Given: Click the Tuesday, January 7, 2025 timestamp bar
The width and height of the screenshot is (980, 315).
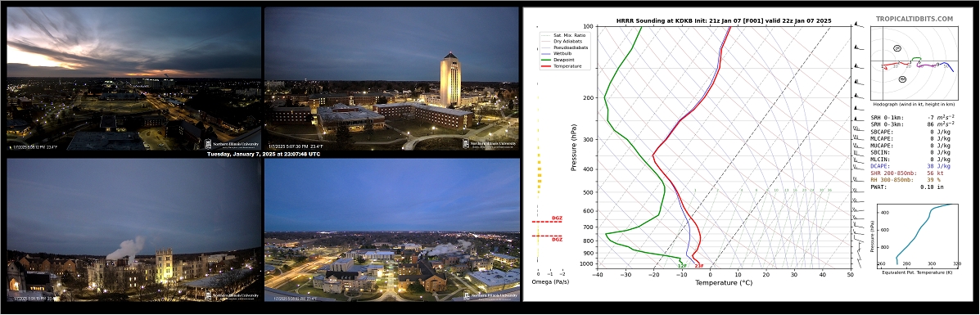Looking at the screenshot, I should [x=263, y=155].
